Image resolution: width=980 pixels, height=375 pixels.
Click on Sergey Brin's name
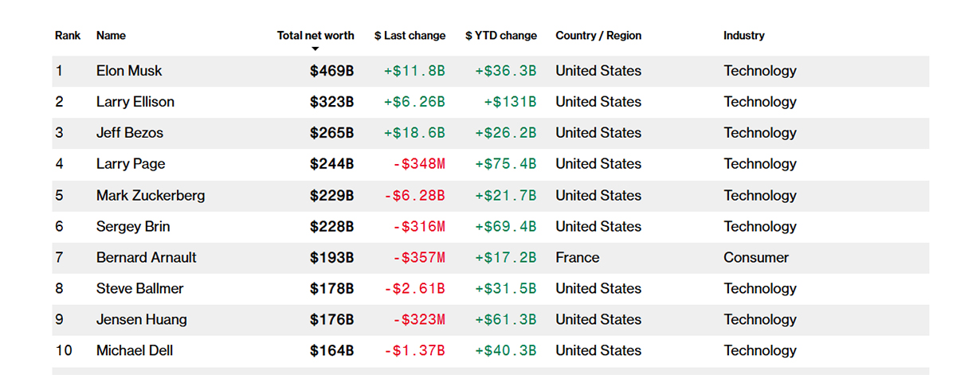point(133,226)
